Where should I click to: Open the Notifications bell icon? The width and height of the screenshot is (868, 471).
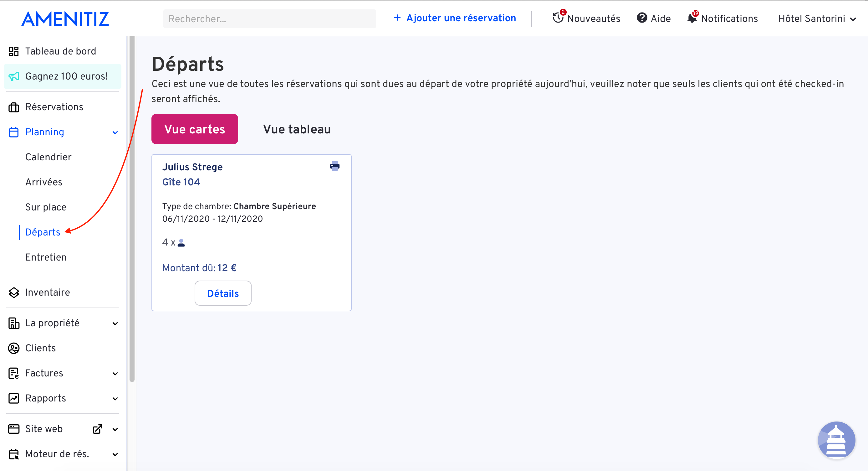click(x=692, y=18)
